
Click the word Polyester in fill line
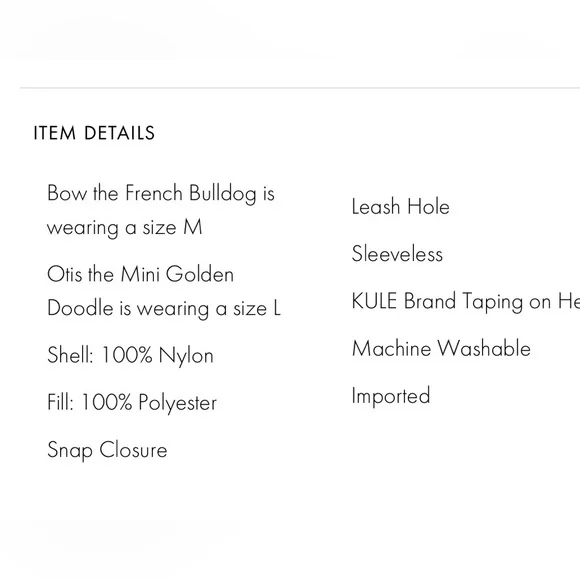(178, 403)
